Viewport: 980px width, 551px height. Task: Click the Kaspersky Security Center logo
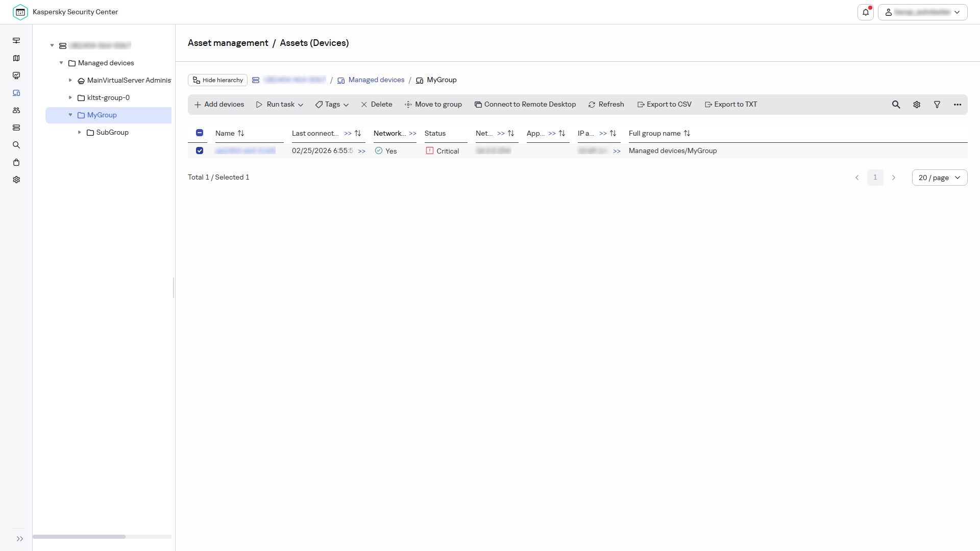20,12
